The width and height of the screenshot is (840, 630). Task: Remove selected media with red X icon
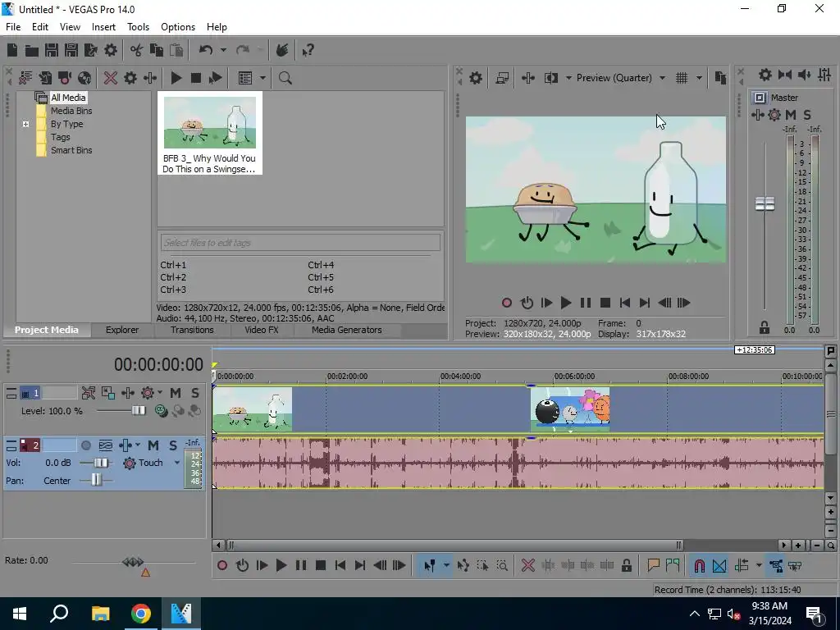(x=111, y=78)
